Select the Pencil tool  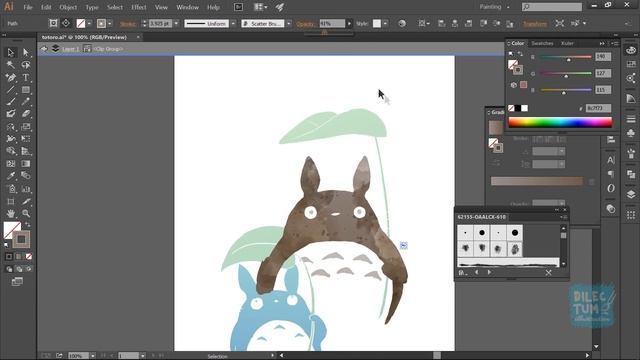[26, 102]
